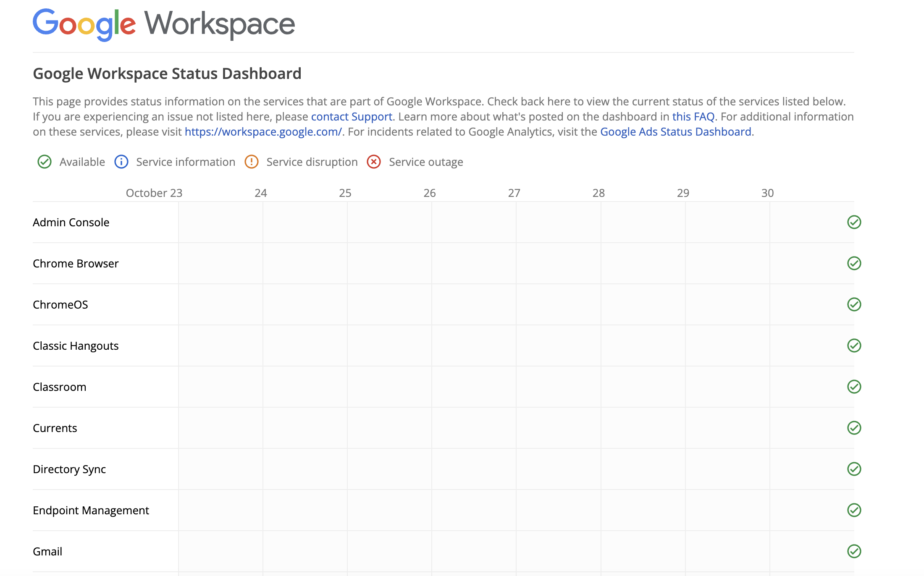Click the Gmail status checkmark icon
This screenshot has width=924, height=576.
pyautogui.click(x=854, y=551)
